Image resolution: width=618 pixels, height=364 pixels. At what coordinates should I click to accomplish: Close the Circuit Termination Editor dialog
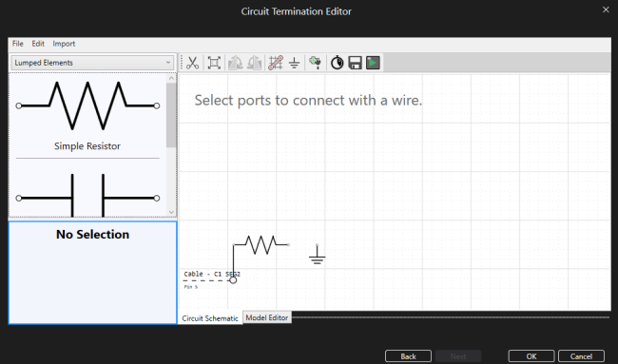(x=606, y=10)
